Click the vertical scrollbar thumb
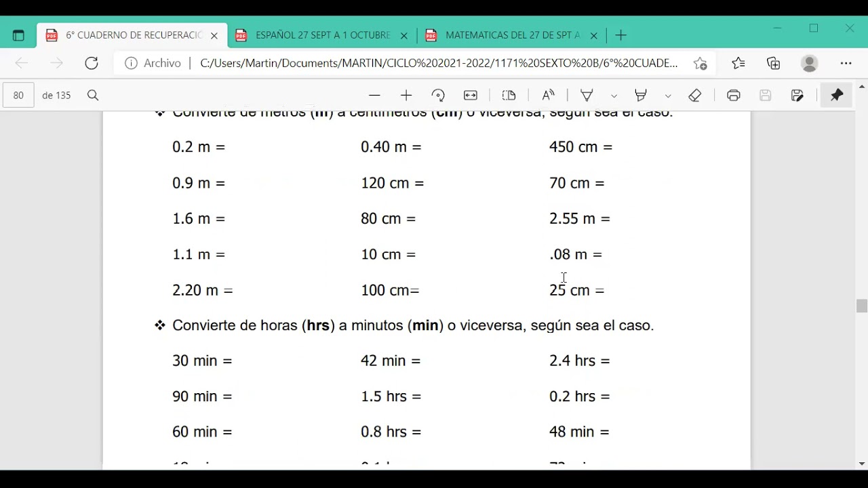Screen dimensions: 868x488 (x=862, y=306)
